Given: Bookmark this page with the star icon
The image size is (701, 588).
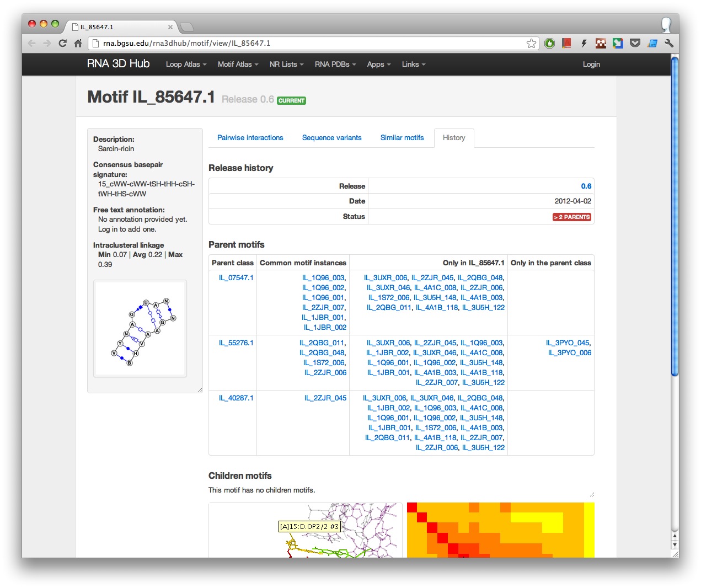Looking at the screenshot, I should click(531, 43).
